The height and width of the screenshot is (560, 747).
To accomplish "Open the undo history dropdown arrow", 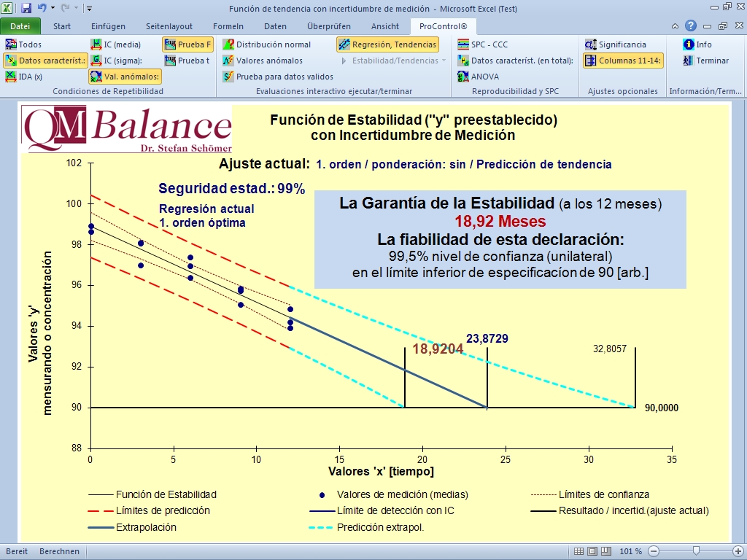I will [53, 9].
